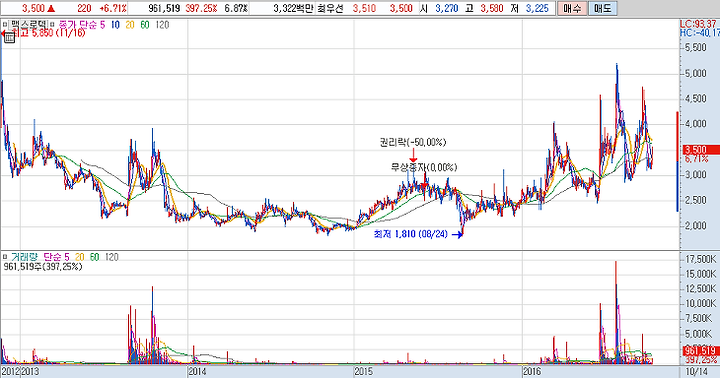Select the 맥스로텍 stock name label
Screen dimensions: 720x378
pyautogui.click(x=28, y=24)
